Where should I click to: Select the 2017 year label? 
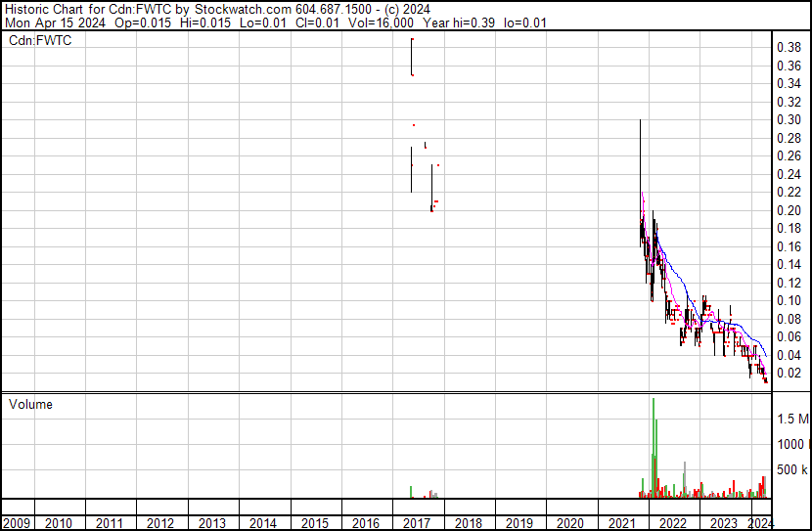coord(417,523)
